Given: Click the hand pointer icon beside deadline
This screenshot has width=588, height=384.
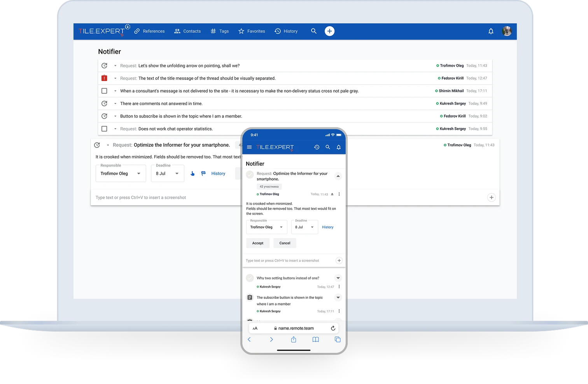Looking at the screenshot, I should [192, 174].
